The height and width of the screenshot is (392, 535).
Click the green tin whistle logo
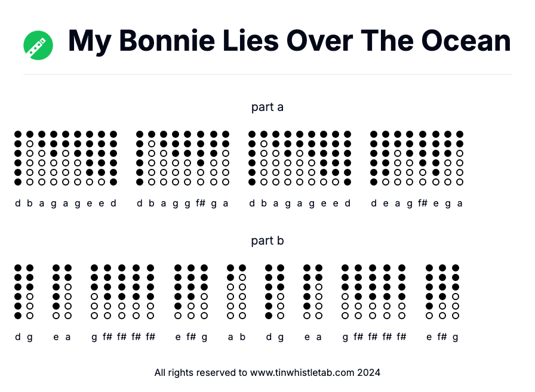point(38,45)
